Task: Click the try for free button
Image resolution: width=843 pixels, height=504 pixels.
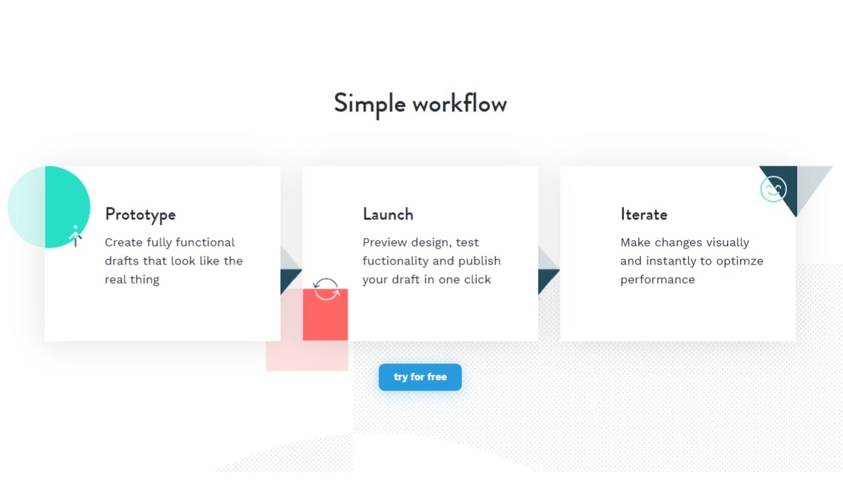Action: pos(420,377)
